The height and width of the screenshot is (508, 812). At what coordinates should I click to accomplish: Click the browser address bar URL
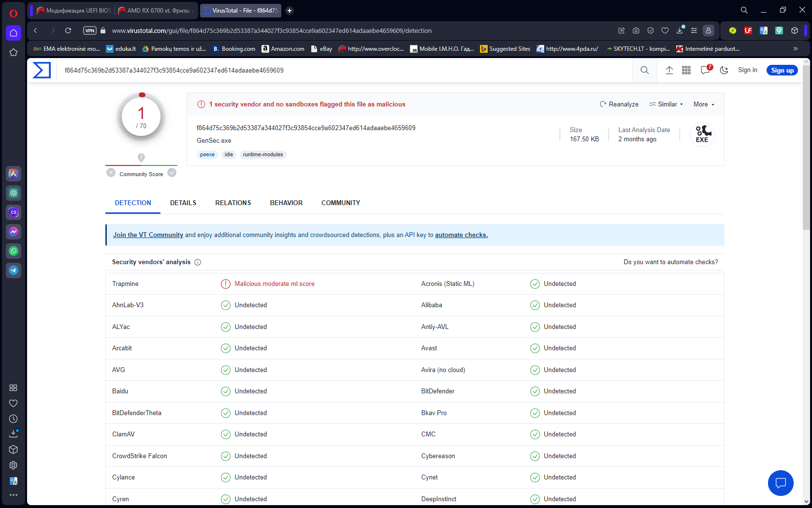(272, 30)
